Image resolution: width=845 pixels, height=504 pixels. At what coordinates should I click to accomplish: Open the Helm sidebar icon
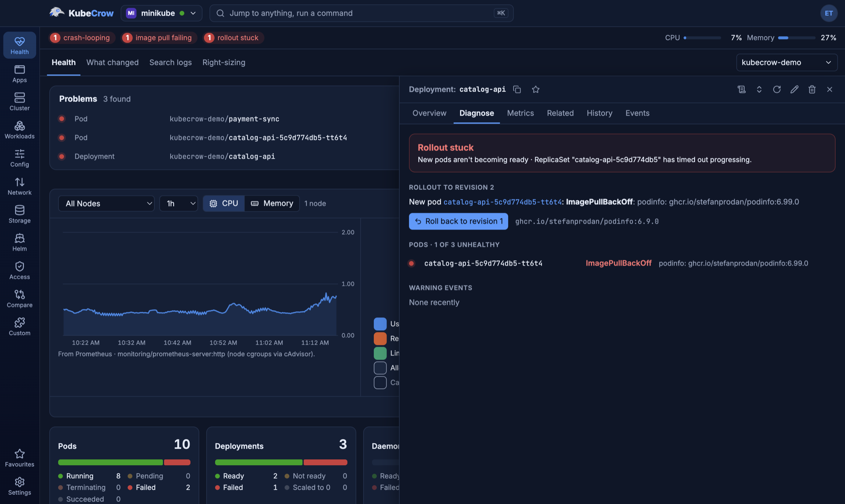19,242
